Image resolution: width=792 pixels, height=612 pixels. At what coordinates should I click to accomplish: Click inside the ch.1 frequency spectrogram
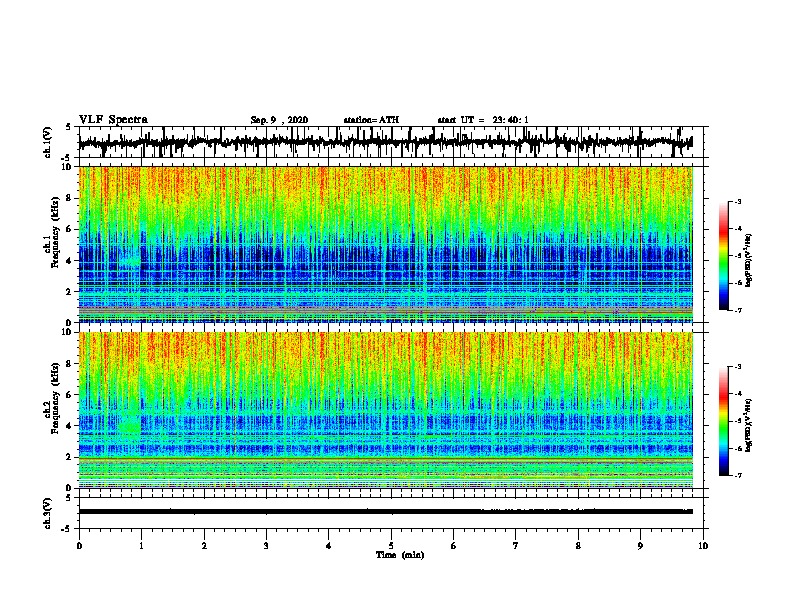[x=386, y=244]
